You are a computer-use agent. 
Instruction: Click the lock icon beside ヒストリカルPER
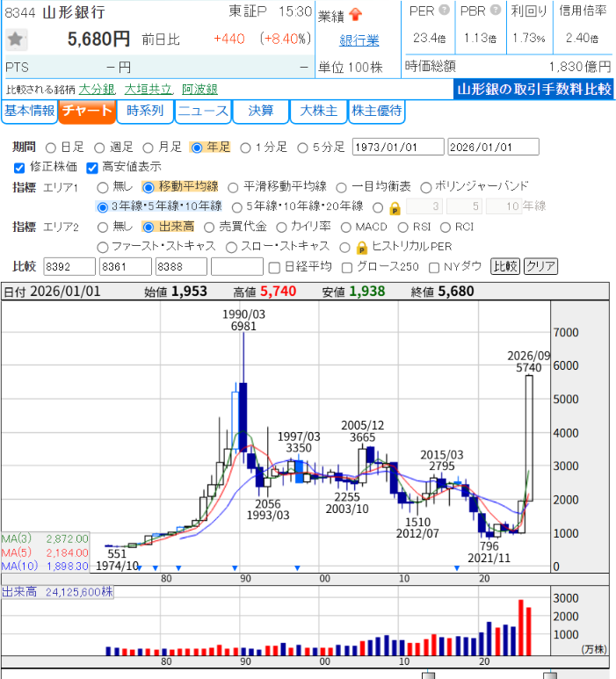362,248
